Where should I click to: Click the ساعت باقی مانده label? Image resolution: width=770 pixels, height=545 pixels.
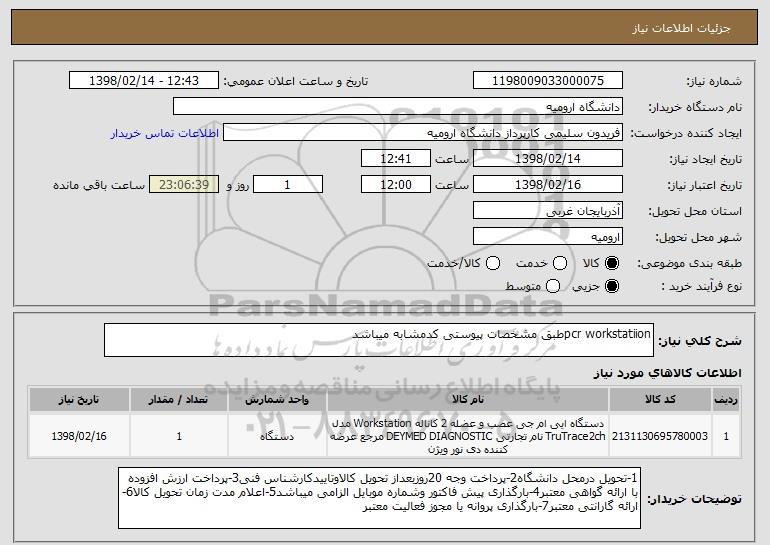pyautogui.click(x=99, y=185)
